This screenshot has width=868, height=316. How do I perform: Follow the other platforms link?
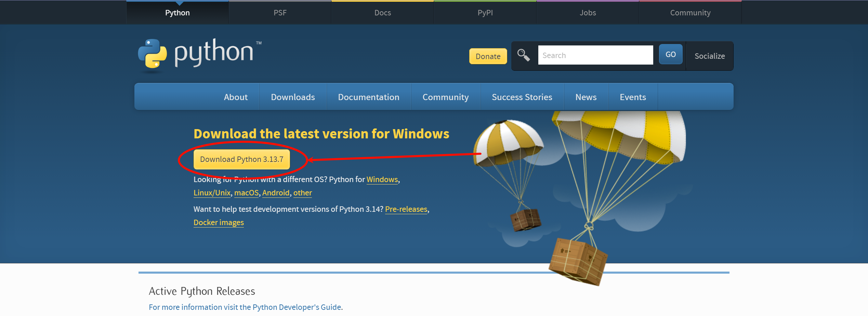[x=303, y=193]
